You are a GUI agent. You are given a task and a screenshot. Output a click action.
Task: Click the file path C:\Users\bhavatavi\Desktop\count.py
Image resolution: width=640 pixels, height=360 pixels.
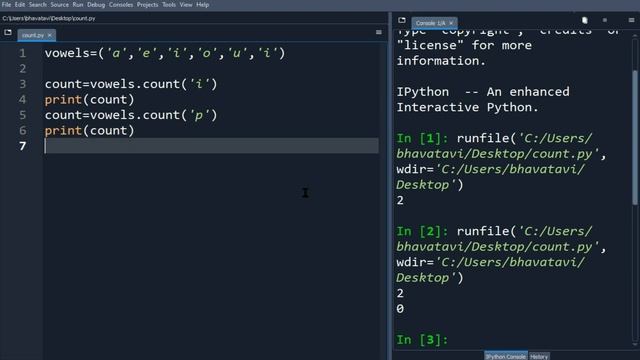pos(49,18)
